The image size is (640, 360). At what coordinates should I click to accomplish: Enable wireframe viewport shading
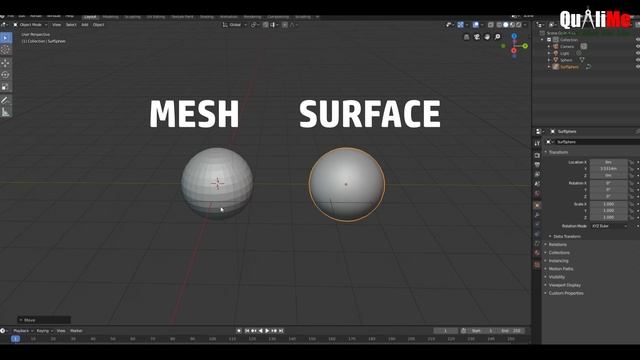coord(499,25)
